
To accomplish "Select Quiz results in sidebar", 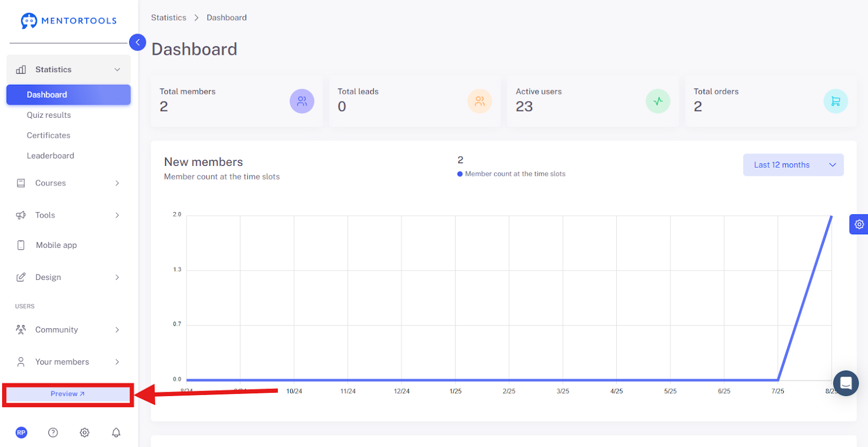I will click(x=49, y=115).
